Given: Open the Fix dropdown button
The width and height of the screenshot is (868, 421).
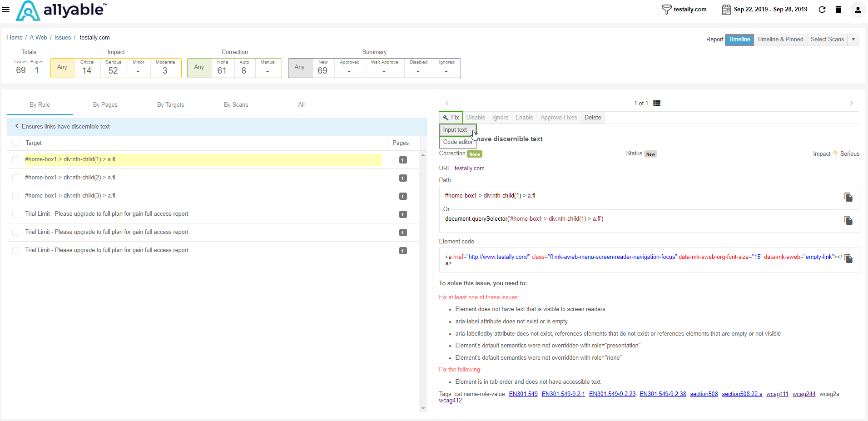Looking at the screenshot, I should click(x=451, y=117).
